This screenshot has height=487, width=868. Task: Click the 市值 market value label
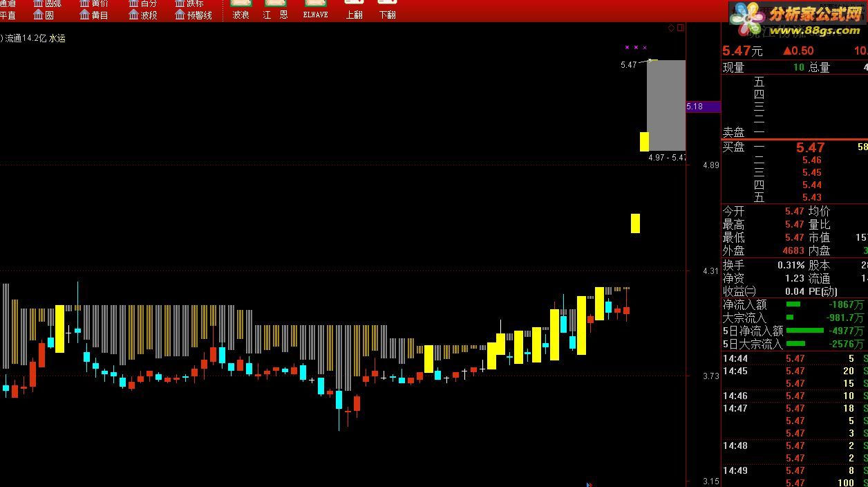click(x=819, y=238)
